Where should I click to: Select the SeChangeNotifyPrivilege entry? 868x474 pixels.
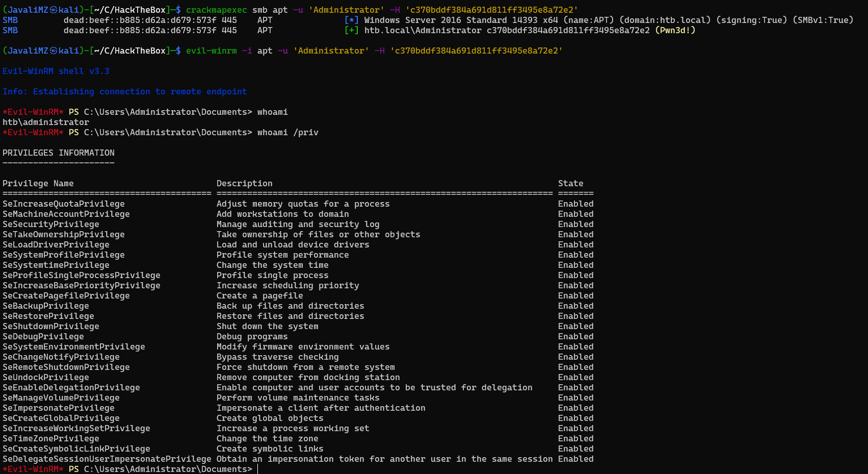click(x=61, y=357)
